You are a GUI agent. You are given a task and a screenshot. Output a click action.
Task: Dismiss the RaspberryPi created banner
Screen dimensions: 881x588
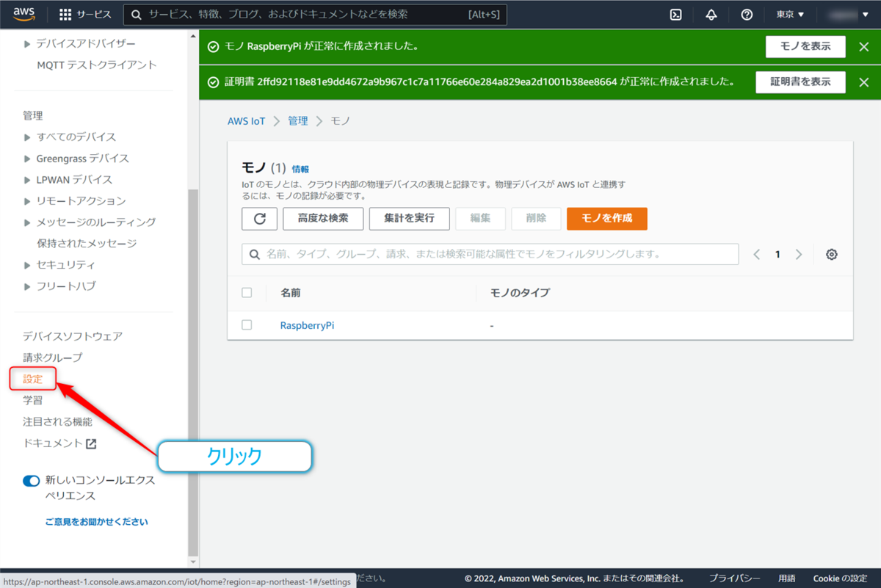tap(863, 46)
